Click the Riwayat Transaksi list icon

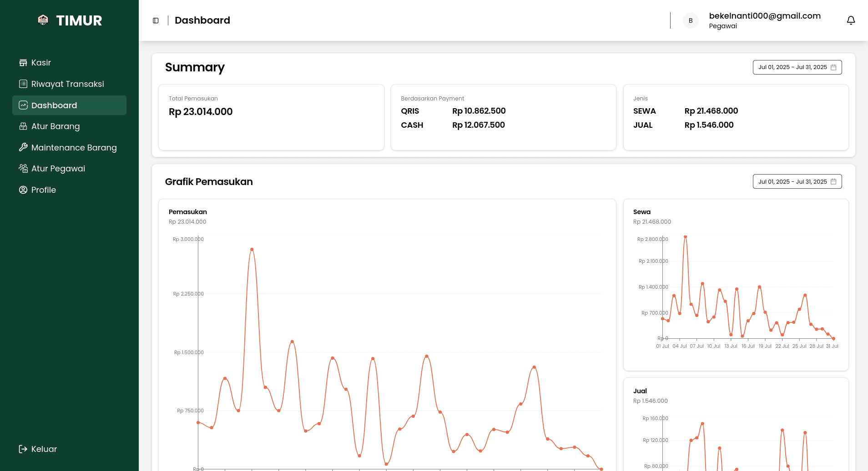point(23,84)
